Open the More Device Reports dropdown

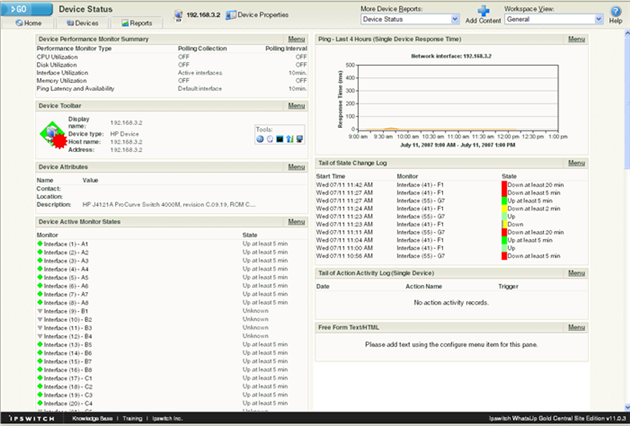410,19
